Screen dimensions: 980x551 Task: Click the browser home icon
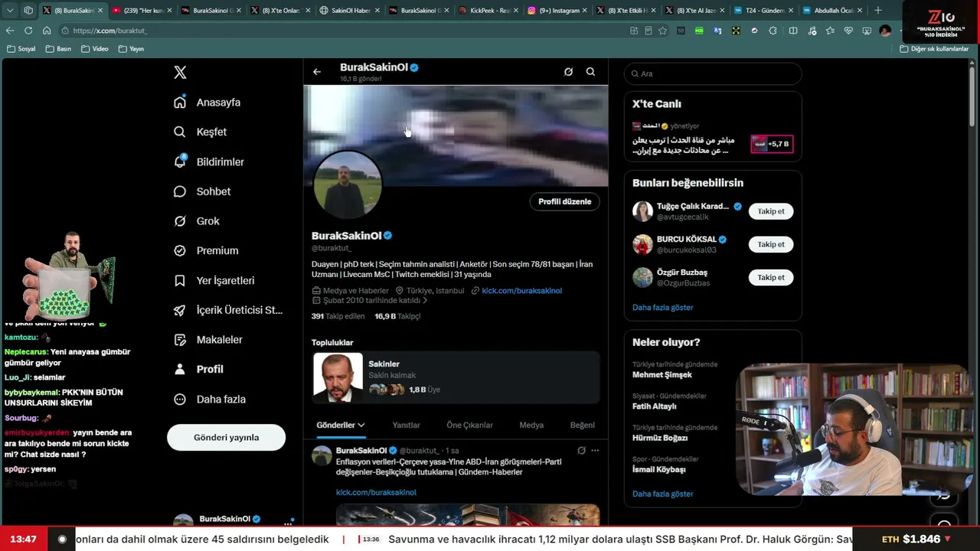point(47,31)
